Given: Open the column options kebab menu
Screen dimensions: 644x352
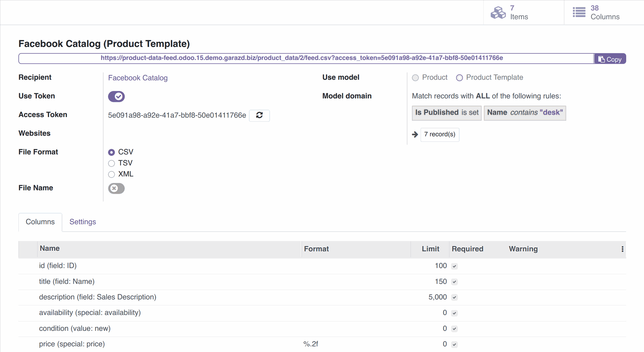Looking at the screenshot, I should (x=623, y=249).
